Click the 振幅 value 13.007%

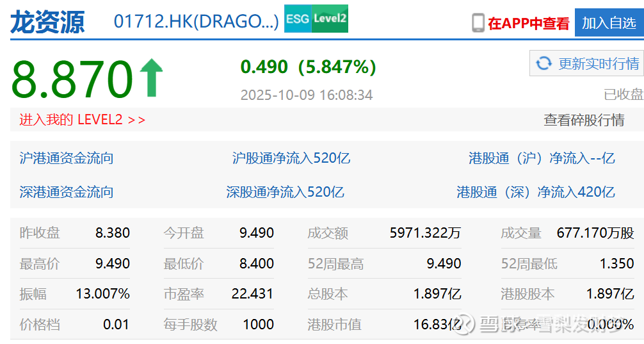(102, 294)
